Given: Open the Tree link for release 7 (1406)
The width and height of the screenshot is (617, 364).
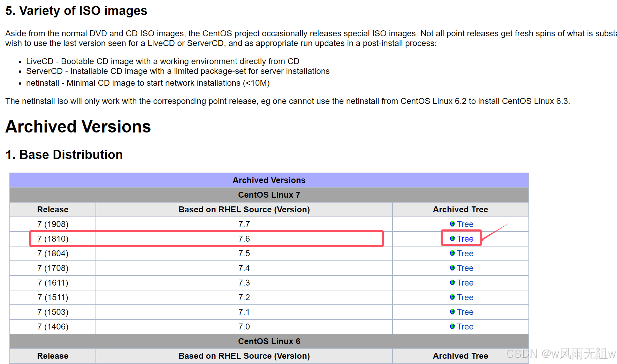Looking at the screenshot, I should pos(465,327).
